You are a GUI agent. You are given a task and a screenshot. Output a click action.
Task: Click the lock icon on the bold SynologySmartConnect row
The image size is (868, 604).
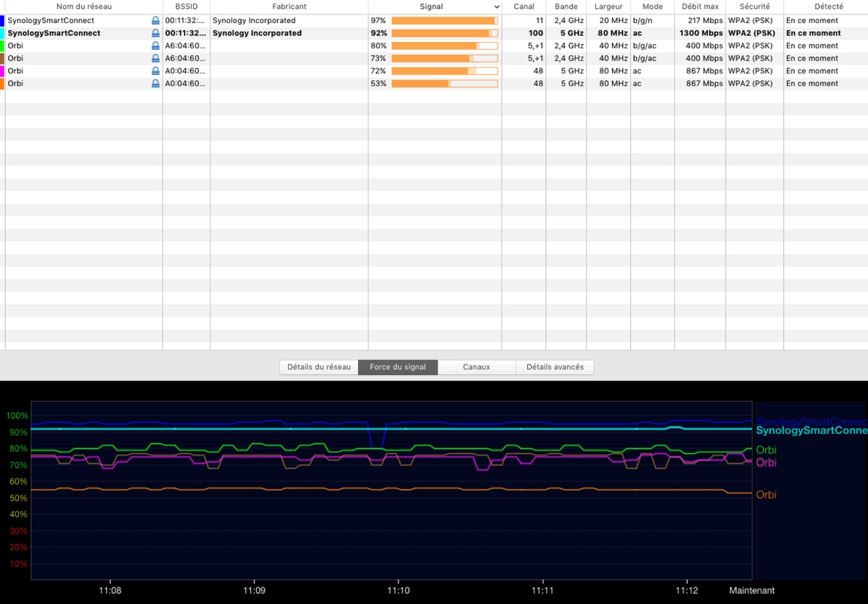pos(156,33)
